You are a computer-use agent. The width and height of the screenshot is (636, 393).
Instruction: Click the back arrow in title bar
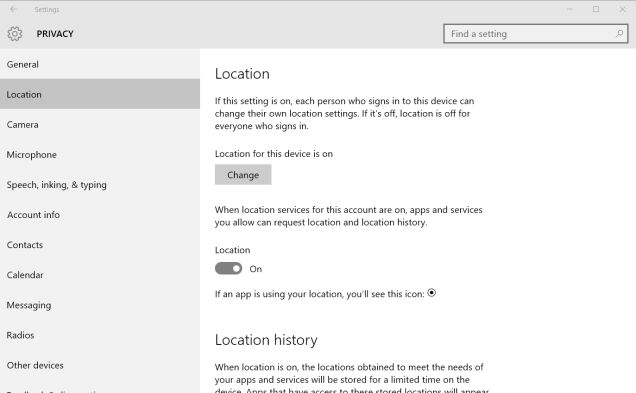(13, 9)
